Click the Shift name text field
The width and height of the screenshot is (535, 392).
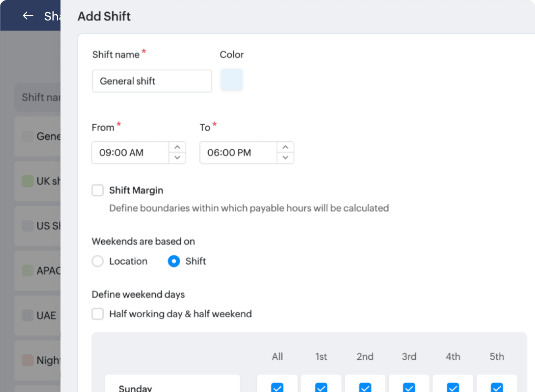click(x=152, y=81)
